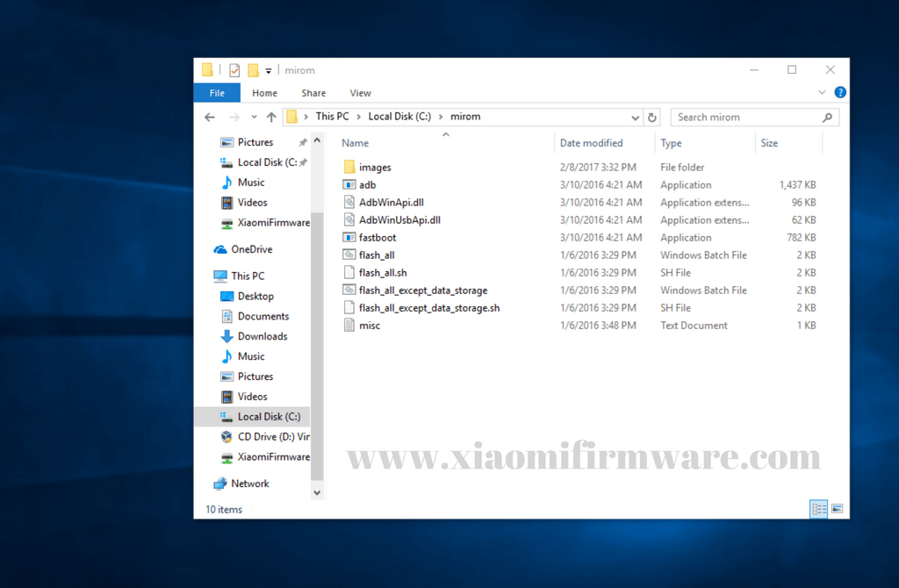Go back with the Back arrow
This screenshot has height=588, width=899.
click(x=210, y=118)
